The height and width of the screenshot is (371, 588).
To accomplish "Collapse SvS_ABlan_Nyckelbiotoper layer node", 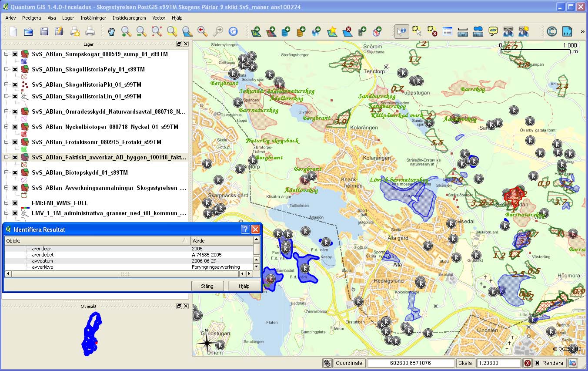I will click(7, 127).
